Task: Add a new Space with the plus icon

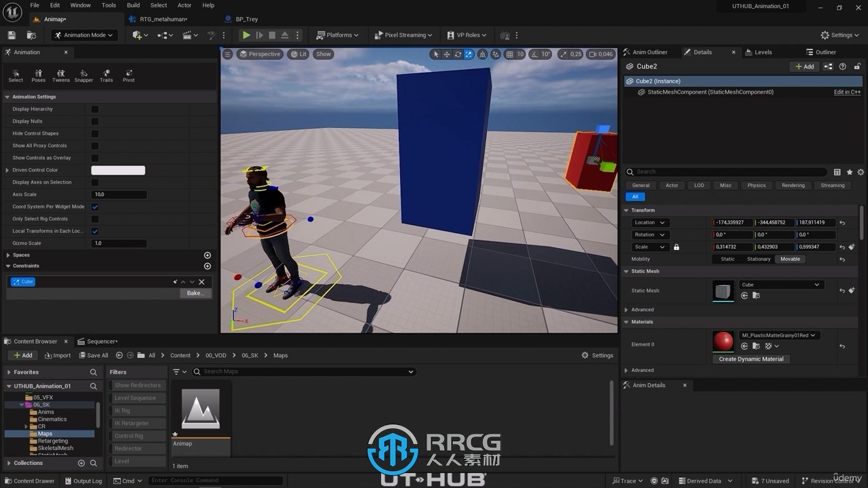Action: click(x=208, y=255)
